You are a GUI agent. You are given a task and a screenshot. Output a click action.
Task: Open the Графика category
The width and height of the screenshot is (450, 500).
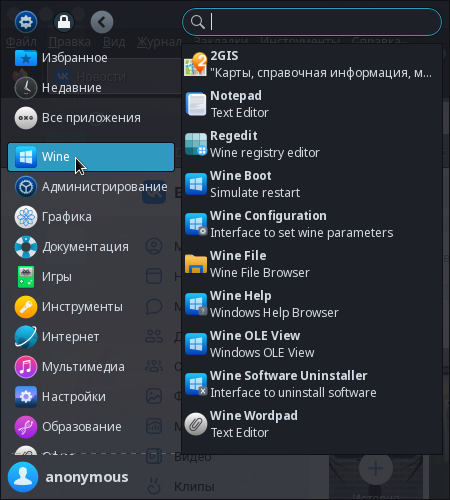(x=91, y=217)
